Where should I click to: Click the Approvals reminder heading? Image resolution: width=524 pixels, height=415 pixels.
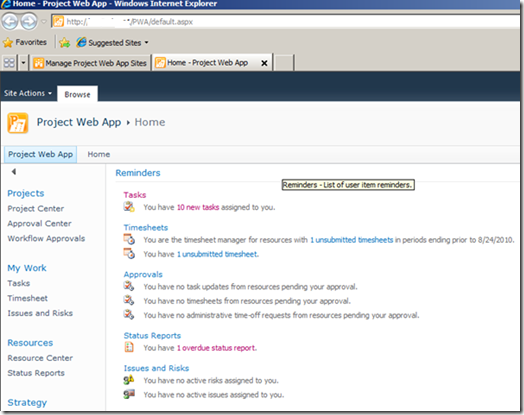click(143, 274)
